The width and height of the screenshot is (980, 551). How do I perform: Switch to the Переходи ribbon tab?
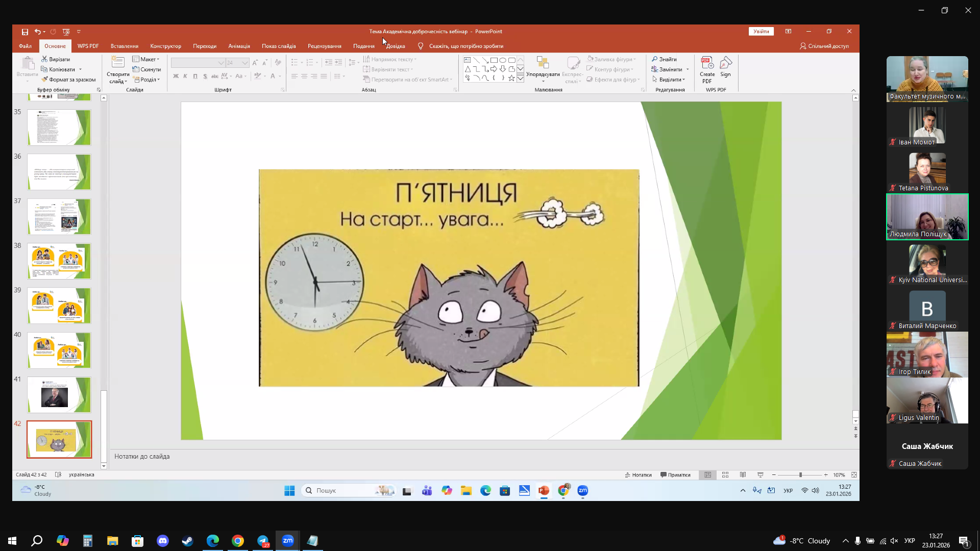pyautogui.click(x=205, y=46)
